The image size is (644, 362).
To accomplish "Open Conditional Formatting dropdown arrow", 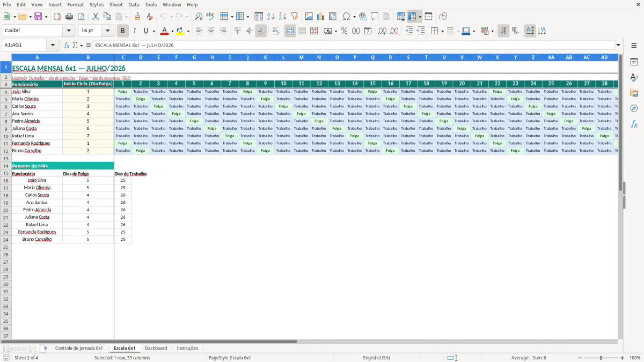I will tap(492, 31).
